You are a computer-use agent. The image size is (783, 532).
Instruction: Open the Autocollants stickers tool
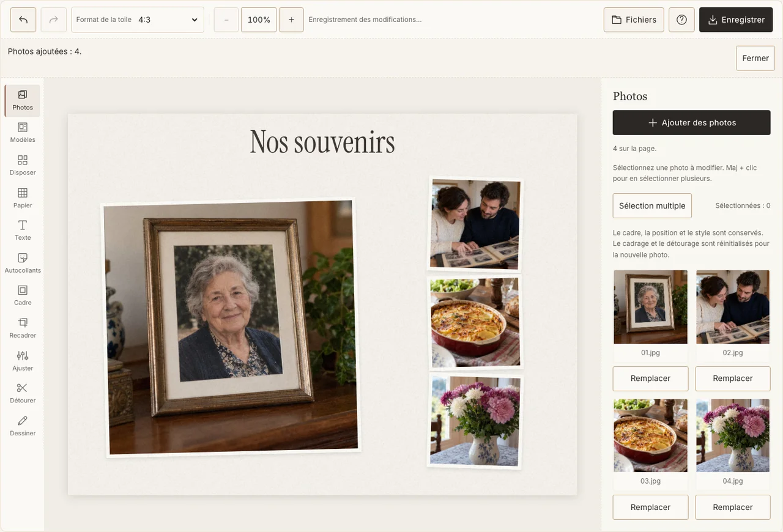23,264
